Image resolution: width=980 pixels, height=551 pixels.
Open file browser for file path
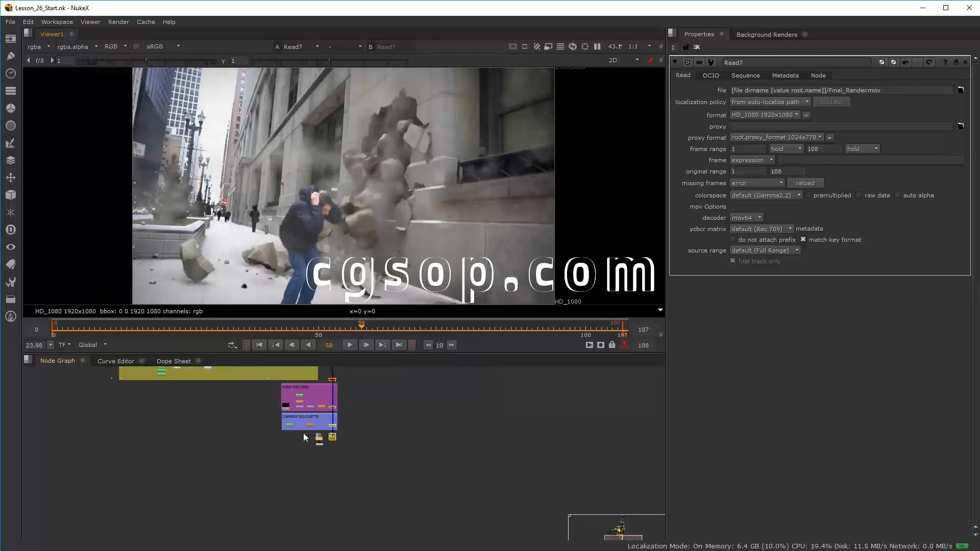(961, 90)
